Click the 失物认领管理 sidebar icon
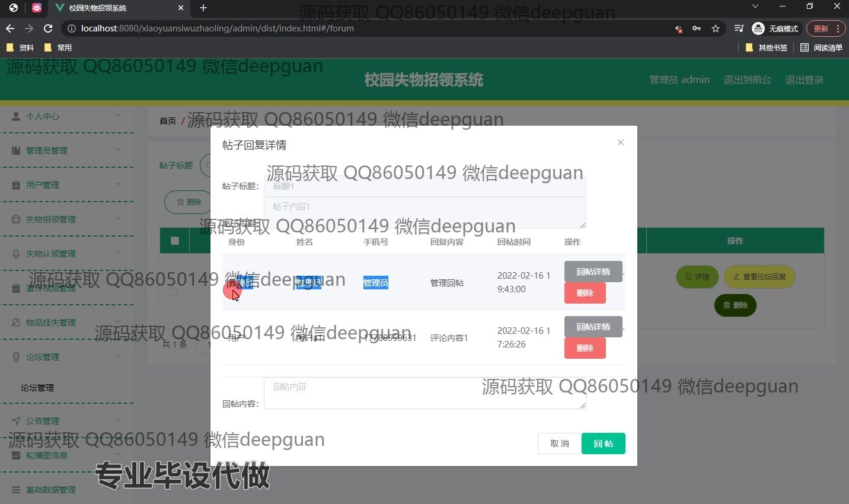This screenshot has width=849, height=504. click(x=15, y=253)
